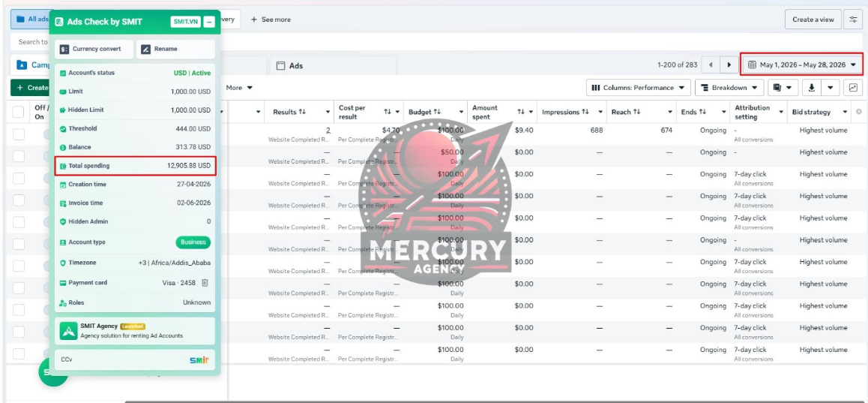Check the first campaign row checkbox
The height and width of the screenshot is (403, 868).
tap(18, 134)
